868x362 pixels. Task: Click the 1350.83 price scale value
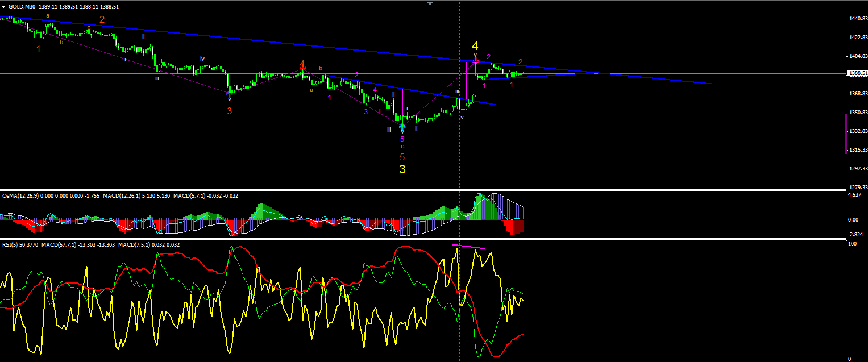click(x=857, y=113)
